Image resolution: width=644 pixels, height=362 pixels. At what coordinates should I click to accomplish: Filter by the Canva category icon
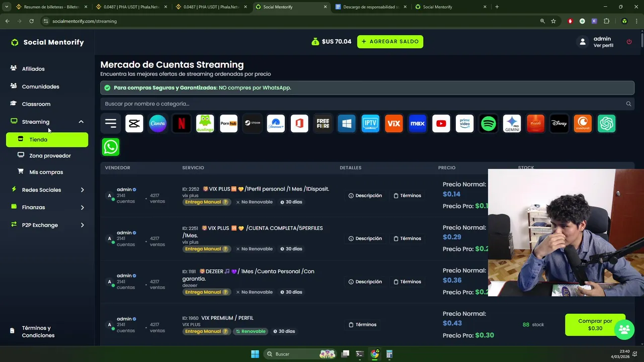tap(158, 123)
